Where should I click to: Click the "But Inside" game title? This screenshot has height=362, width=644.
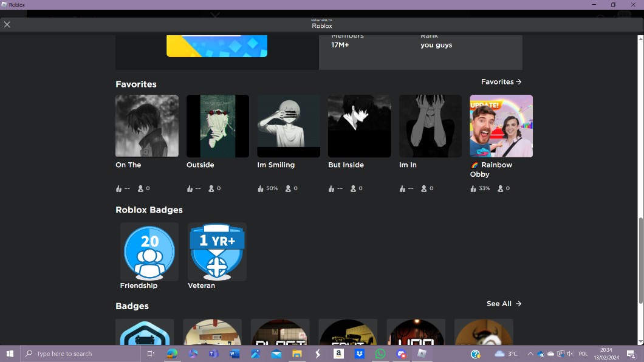[346, 165]
